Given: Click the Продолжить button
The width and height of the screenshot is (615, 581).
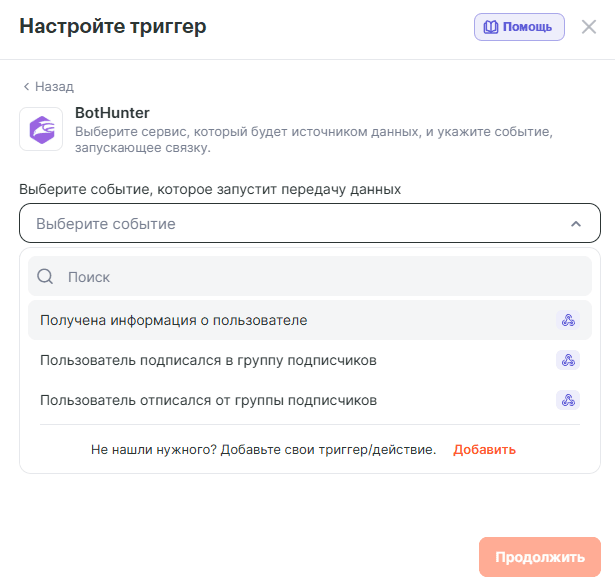Looking at the screenshot, I should click(540, 557).
